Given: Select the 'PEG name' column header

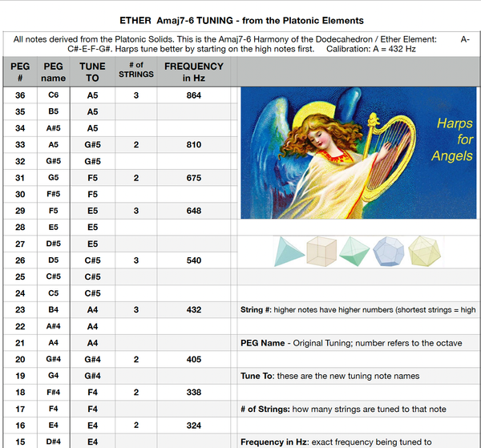Looking at the screenshot, I should pyautogui.click(x=53, y=71).
